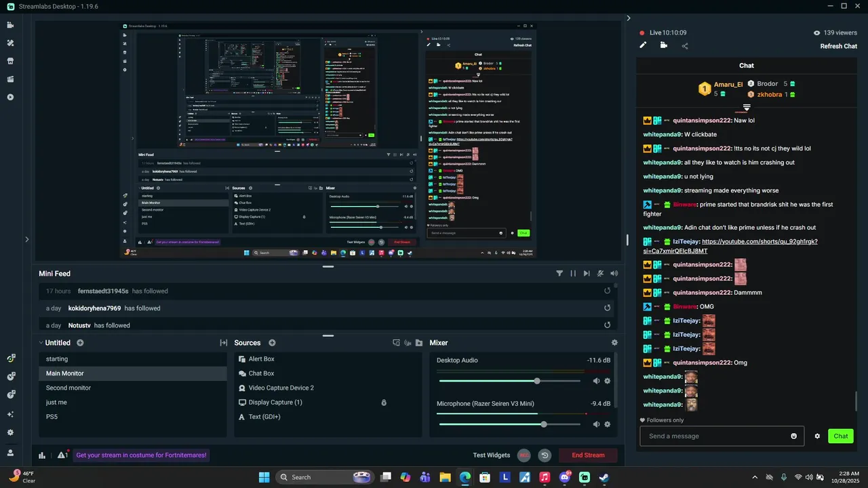Add a new scene with plus icon
The width and height of the screenshot is (868, 488).
80,343
